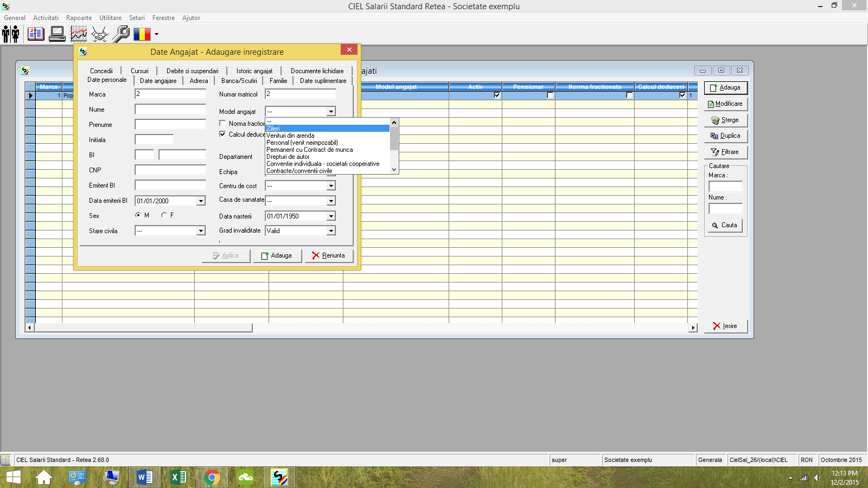Screen dimensions: 868x488
Task: Open the wrench settings toolbar icon
Action: pyautogui.click(x=121, y=34)
